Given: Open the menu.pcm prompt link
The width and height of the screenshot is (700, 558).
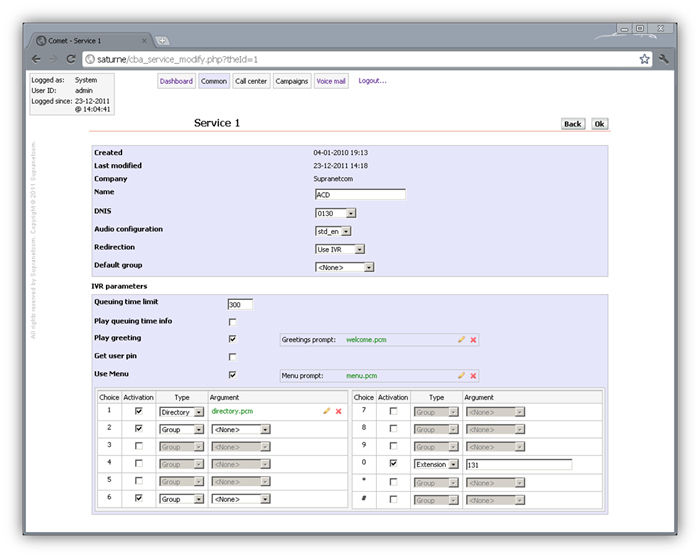Looking at the screenshot, I should click(x=362, y=376).
